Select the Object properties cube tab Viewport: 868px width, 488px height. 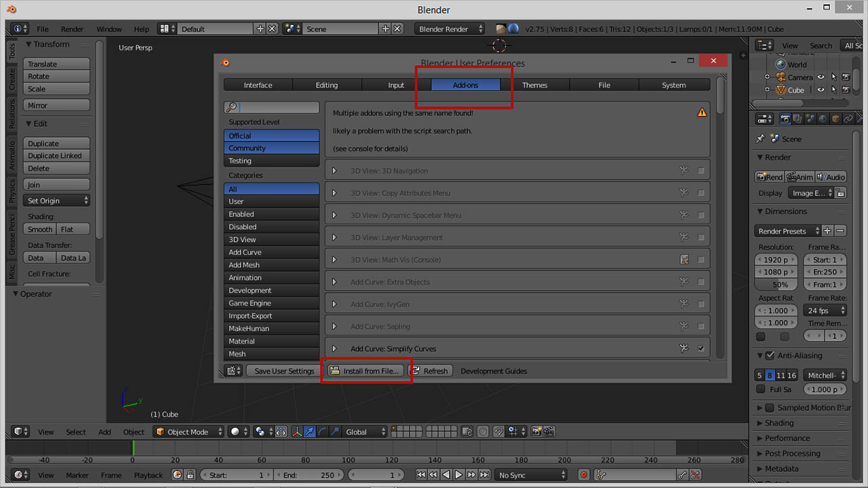coord(836,119)
